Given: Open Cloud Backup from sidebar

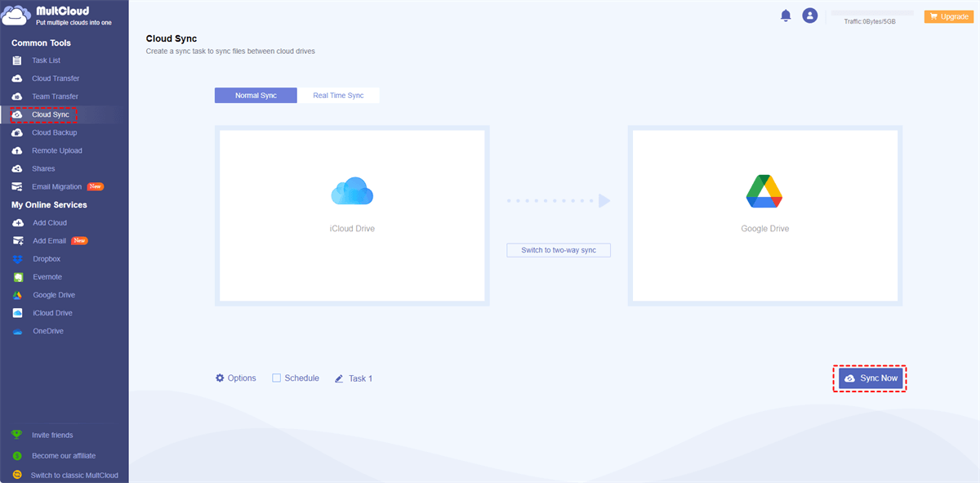Looking at the screenshot, I should tap(54, 132).
